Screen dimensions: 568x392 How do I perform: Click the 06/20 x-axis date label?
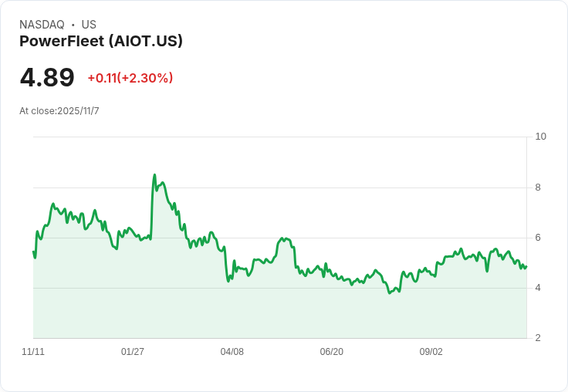[331, 352]
